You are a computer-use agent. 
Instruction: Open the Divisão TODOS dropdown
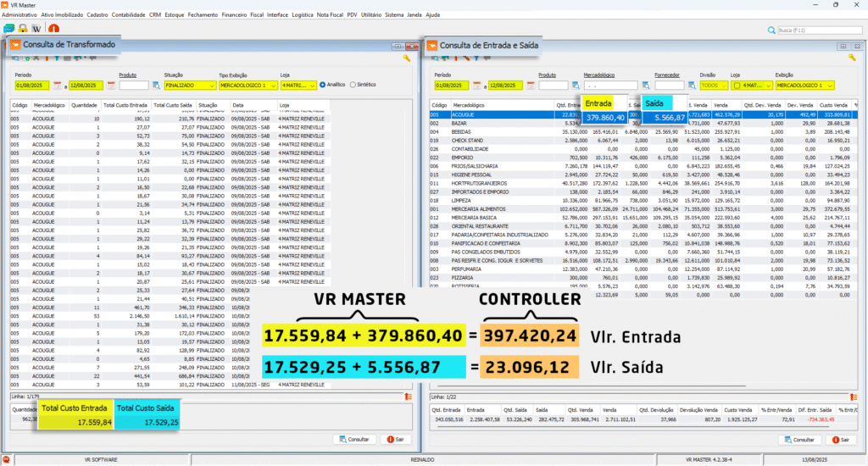(714, 86)
